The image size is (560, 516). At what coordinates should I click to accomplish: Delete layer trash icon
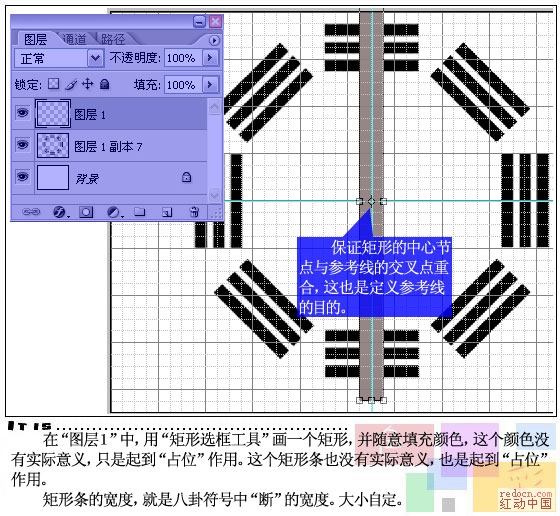(x=194, y=212)
